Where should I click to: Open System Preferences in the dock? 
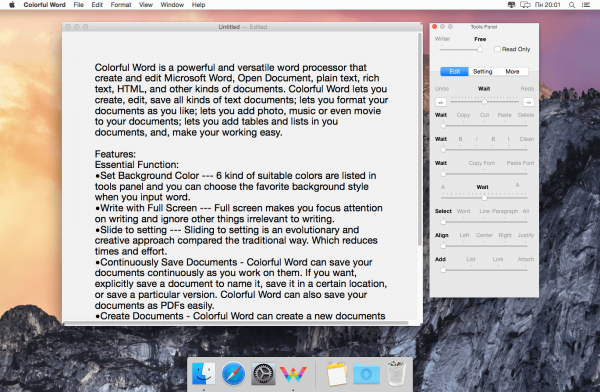click(x=263, y=373)
